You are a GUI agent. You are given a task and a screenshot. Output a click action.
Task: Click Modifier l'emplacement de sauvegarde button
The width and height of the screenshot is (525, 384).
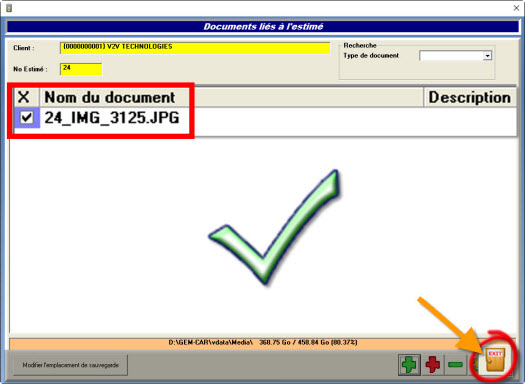click(71, 365)
